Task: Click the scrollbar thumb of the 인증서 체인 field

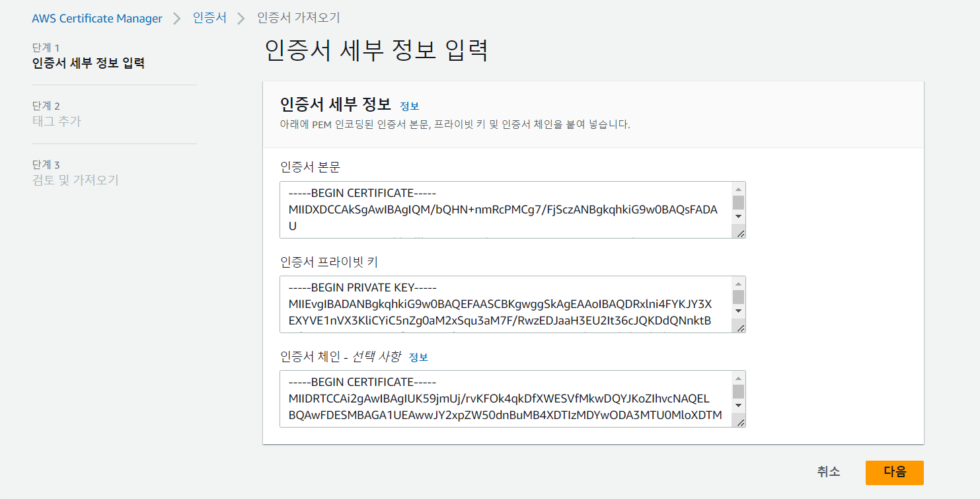Action: 739,391
